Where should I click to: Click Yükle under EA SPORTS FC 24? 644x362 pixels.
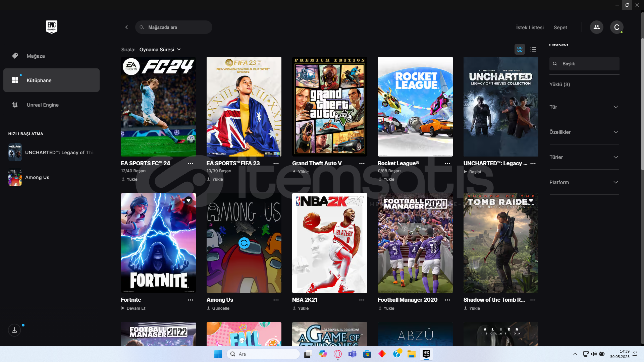(129, 179)
